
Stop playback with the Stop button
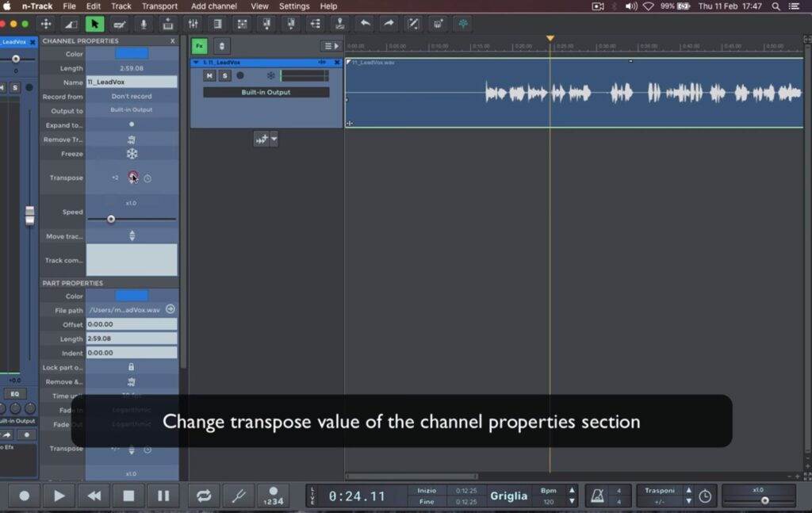point(128,496)
